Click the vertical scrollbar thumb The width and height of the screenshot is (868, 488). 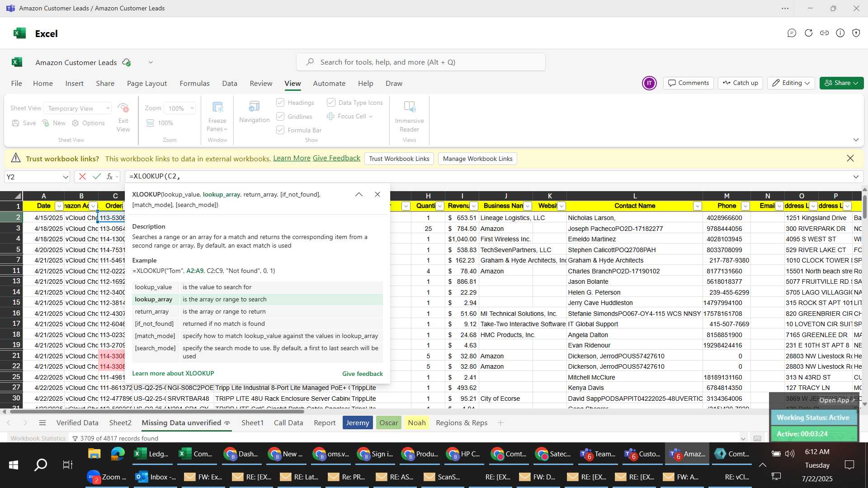pyautogui.click(x=864, y=206)
